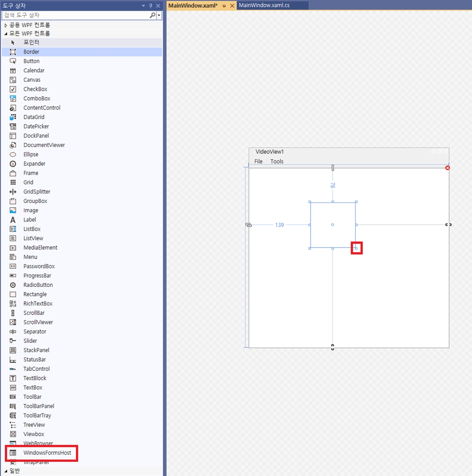472x476 pixels.
Task: Open the toolbox window position dropdown
Action: pos(143,6)
